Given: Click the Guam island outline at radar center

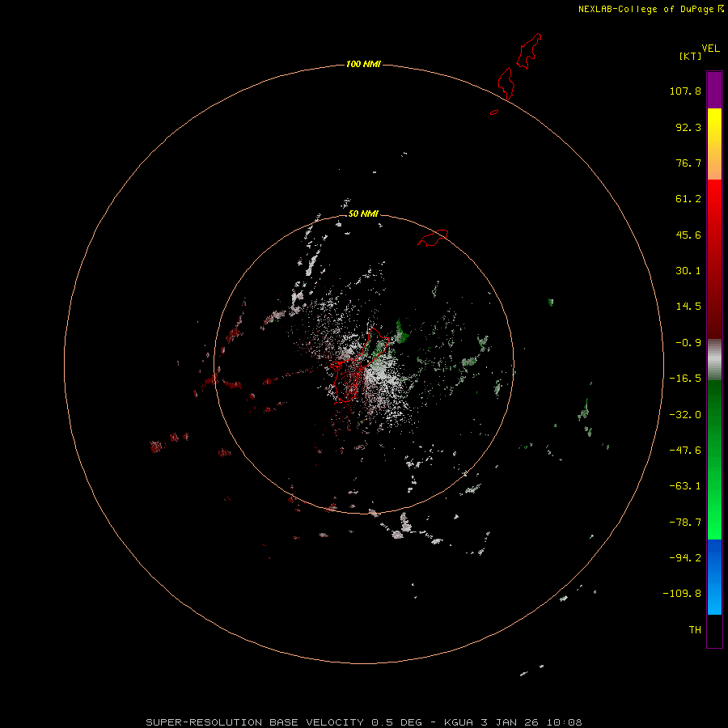Looking at the screenshot, I should [358, 365].
